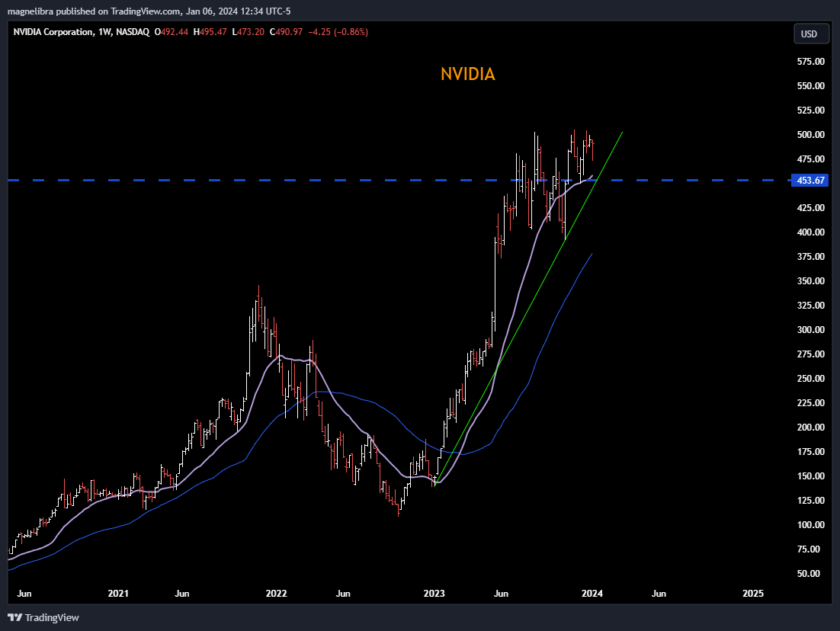Click the 150.00 price axis label

click(x=810, y=476)
